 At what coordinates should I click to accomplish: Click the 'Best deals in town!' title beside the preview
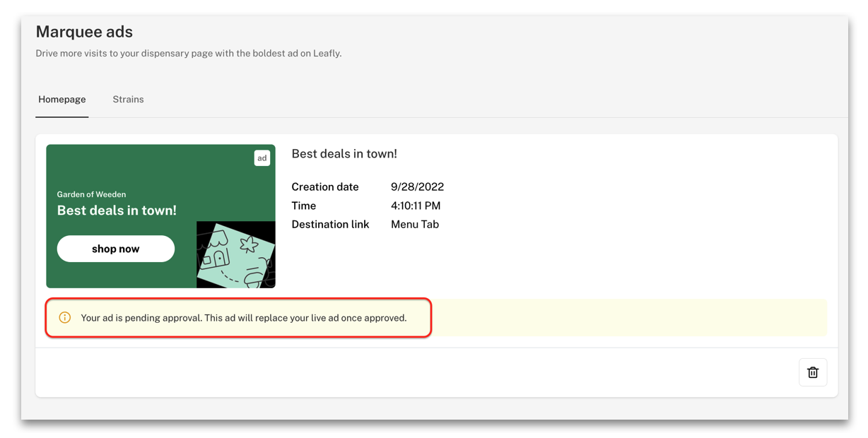tap(344, 154)
